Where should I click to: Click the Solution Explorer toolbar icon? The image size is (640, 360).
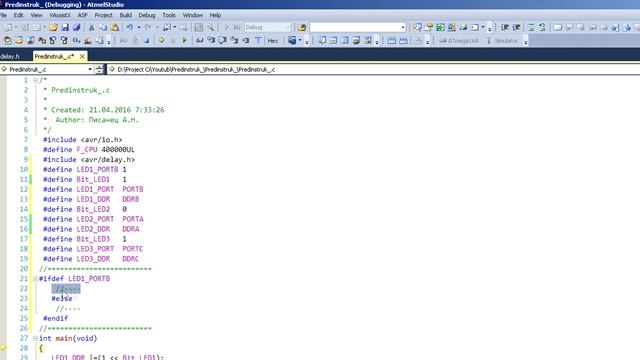pyautogui.click(x=417, y=27)
